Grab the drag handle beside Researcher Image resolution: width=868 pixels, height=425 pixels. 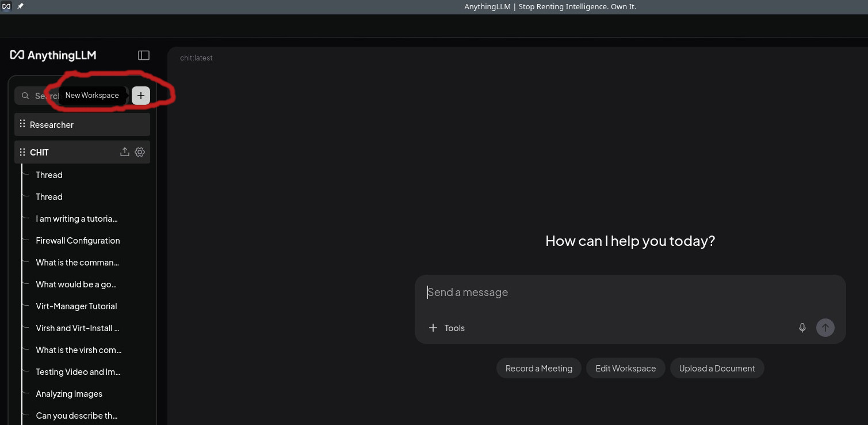[x=22, y=124]
